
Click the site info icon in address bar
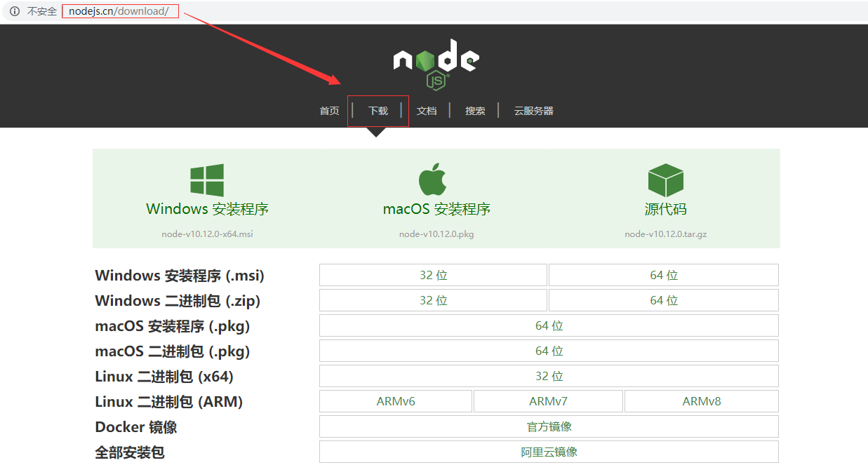[x=14, y=11]
